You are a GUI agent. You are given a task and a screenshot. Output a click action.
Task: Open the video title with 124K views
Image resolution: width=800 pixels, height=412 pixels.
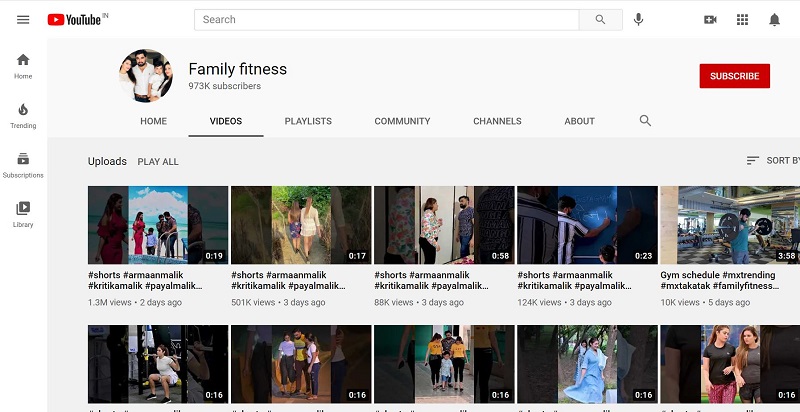coord(574,280)
